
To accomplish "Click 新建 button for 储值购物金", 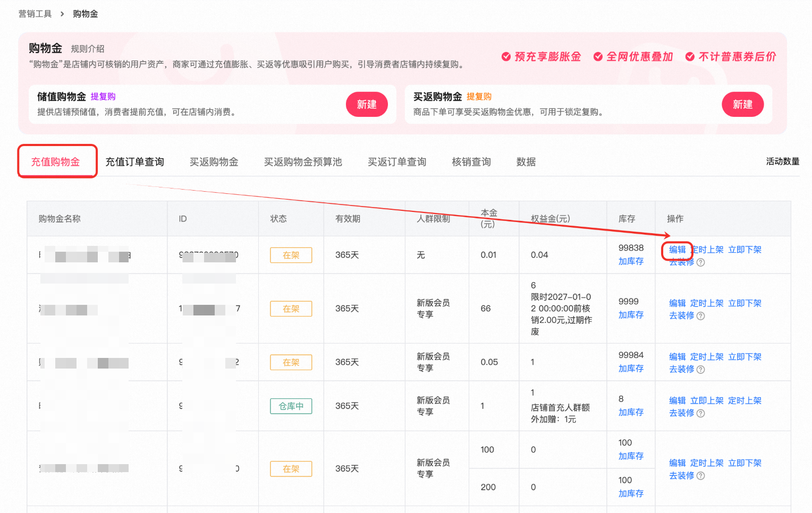I will [367, 105].
